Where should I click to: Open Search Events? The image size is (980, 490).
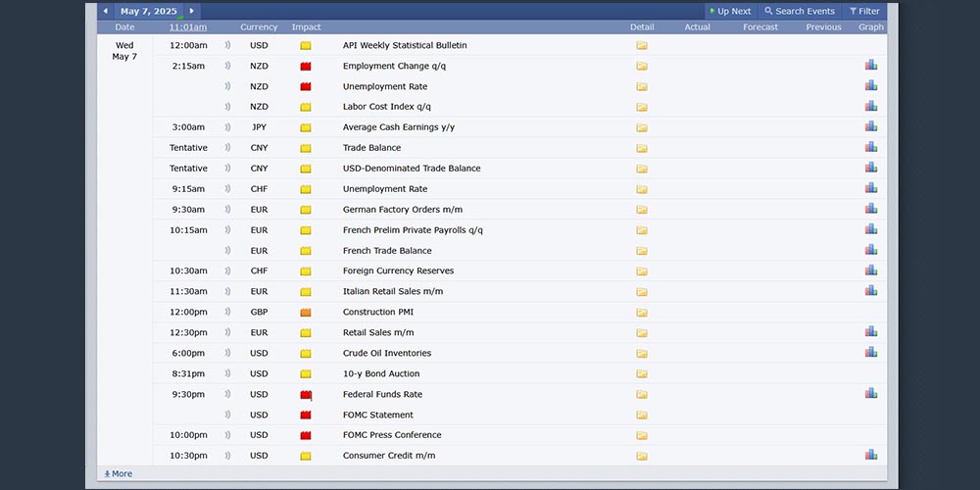tap(800, 11)
